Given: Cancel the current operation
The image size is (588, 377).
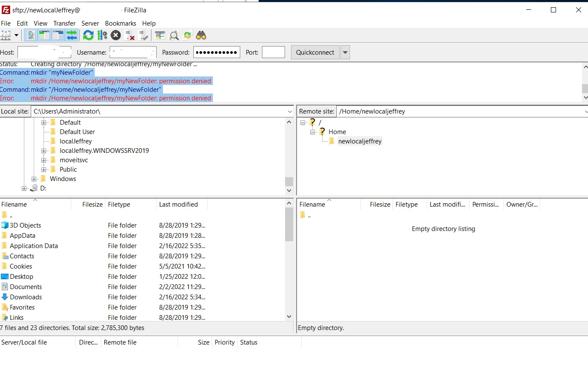Looking at the screenshot, I should 116,35.
